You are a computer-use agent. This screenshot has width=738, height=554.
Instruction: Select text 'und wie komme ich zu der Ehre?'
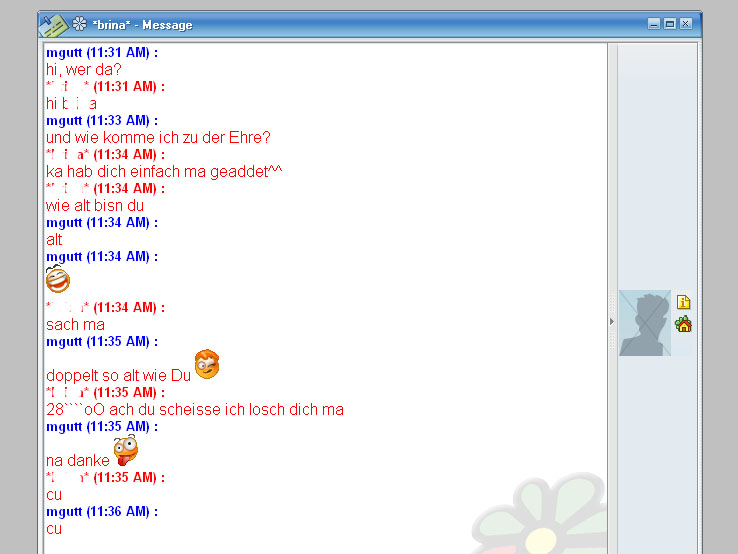pyautogui.click(x=158, y=138)
